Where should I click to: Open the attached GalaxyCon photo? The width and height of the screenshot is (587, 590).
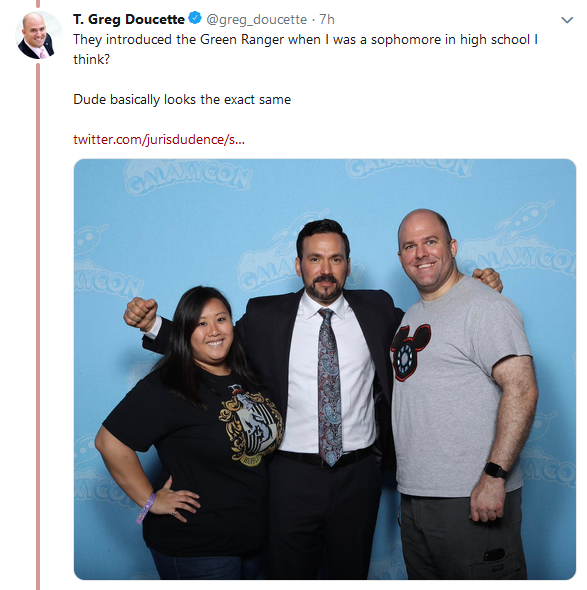[325, 369]
